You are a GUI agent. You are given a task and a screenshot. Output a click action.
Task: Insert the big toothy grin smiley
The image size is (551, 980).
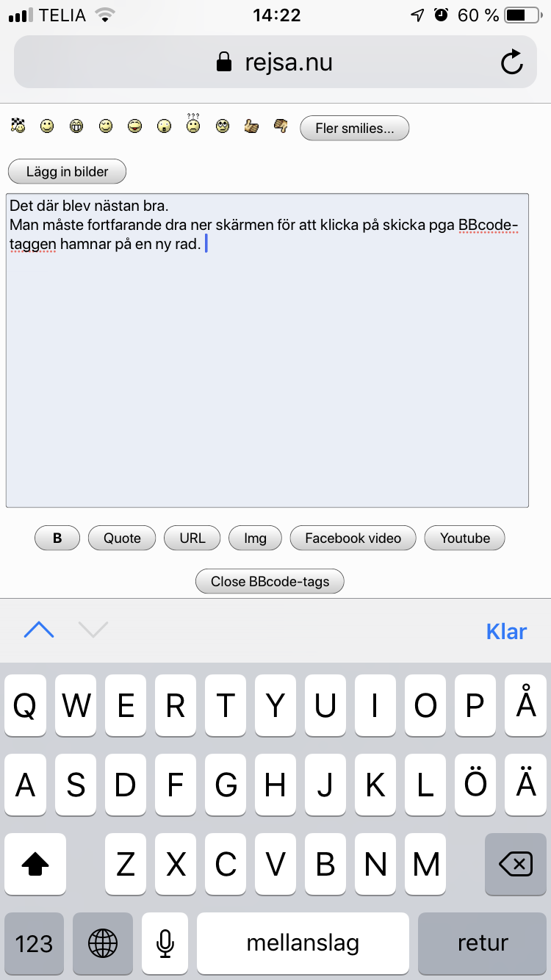tap(76, 126)
